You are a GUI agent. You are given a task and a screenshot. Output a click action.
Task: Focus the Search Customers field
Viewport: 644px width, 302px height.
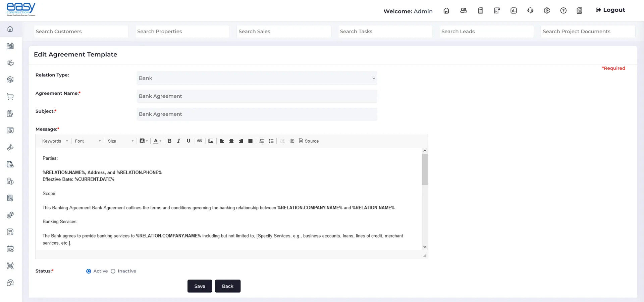point(81,31)
